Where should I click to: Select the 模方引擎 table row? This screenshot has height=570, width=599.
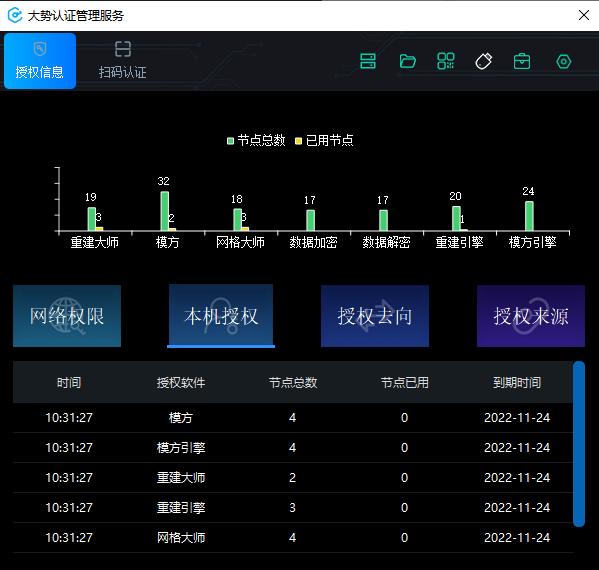click(x=293, y=447)
